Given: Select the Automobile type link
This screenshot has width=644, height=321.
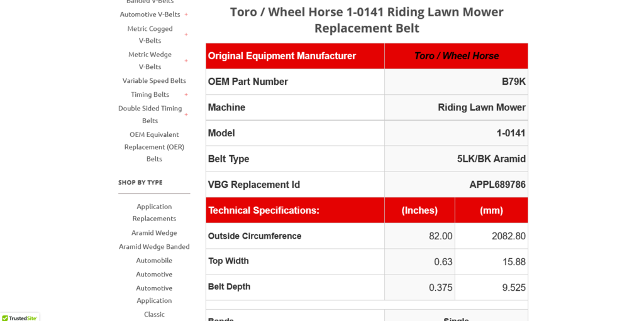Looking at the screenshot, I should (154, 260).
